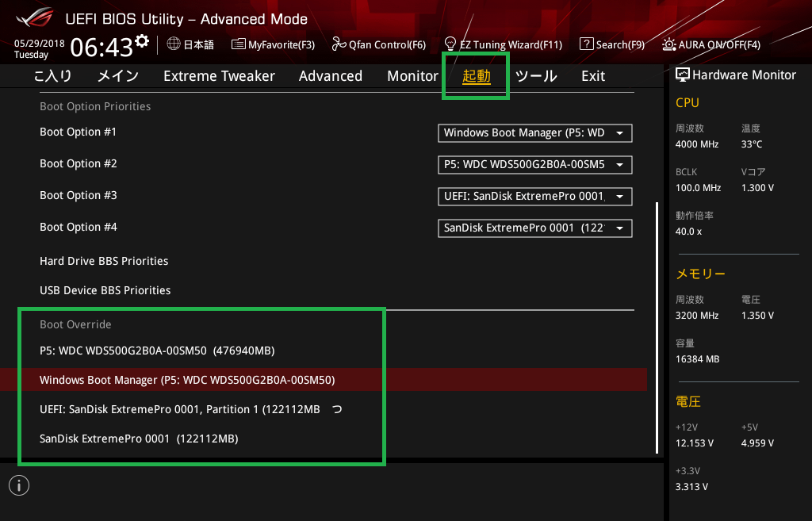Click the globe language icon
The height and width of the screenshot is (521, 812).
tap(174, 44)
